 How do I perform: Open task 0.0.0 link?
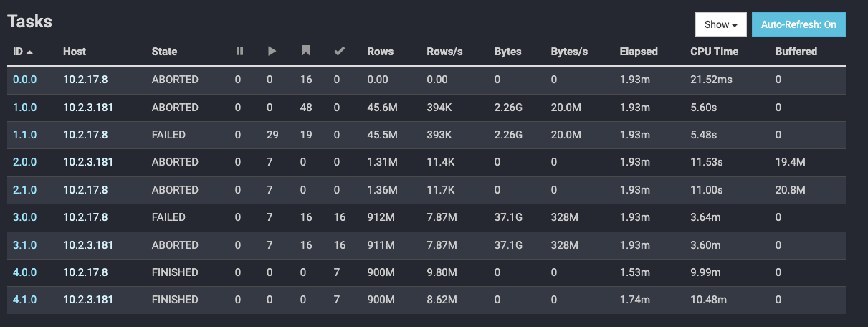coord(24,80)
